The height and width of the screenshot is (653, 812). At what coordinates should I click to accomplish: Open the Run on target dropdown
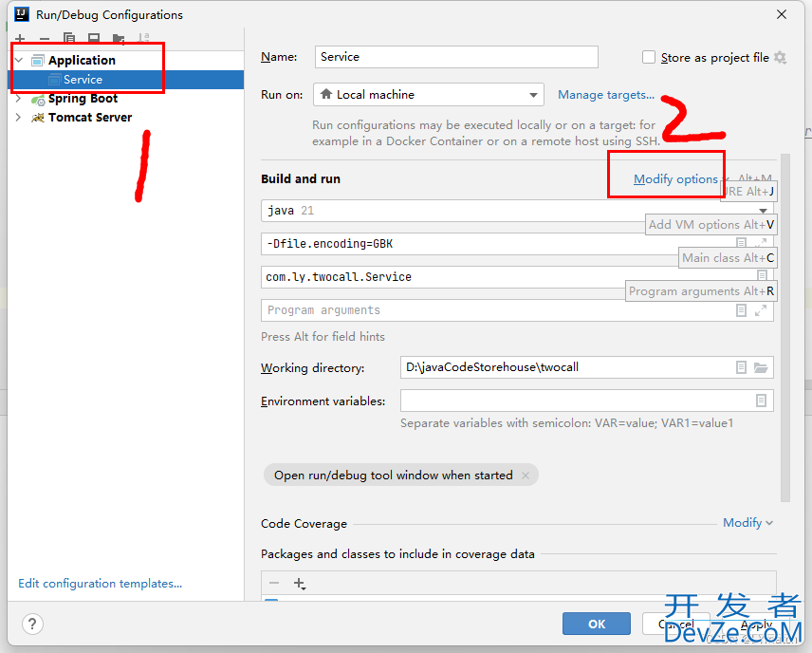tap(428, 95)
